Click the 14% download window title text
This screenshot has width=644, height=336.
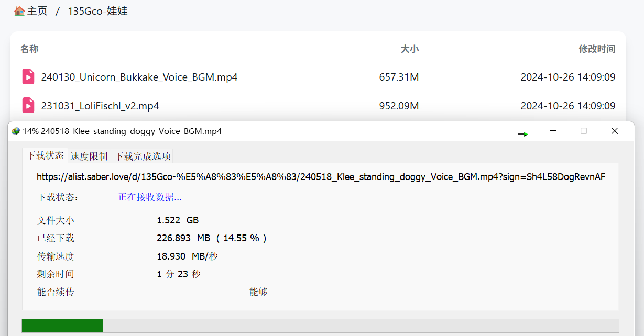point(122,131)
